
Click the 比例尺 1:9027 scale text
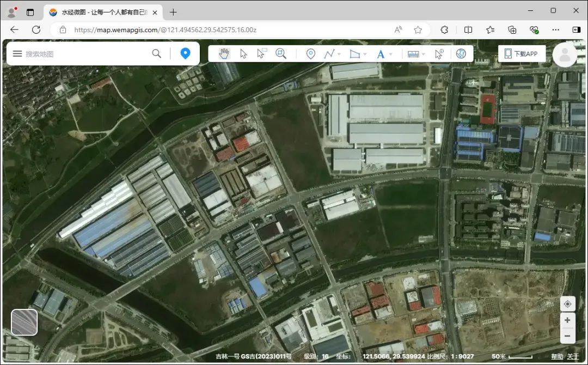tap(450, 356)
